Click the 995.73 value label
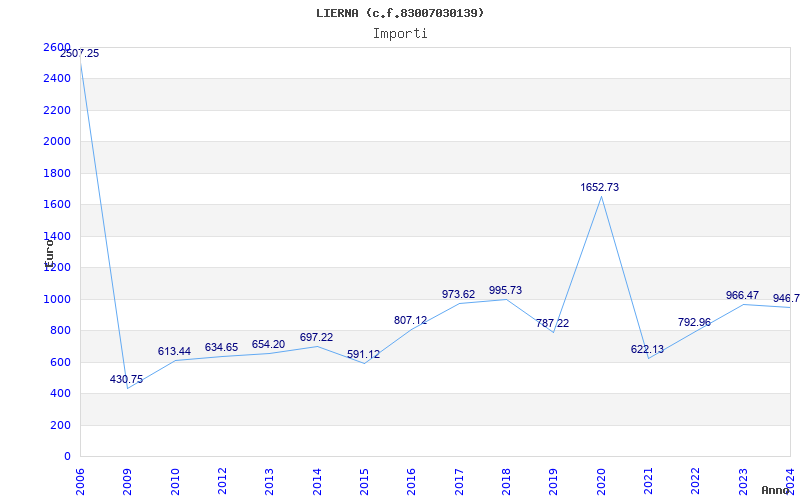This screenshot has height=500, width=800. pos(506,290)
